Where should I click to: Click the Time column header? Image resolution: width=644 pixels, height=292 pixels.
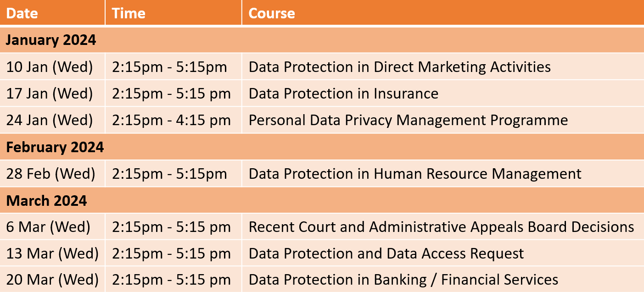coord(174,13)
